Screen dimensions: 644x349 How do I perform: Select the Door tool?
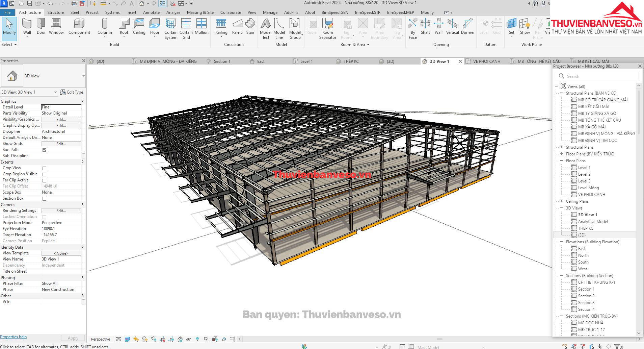point(41,26)
